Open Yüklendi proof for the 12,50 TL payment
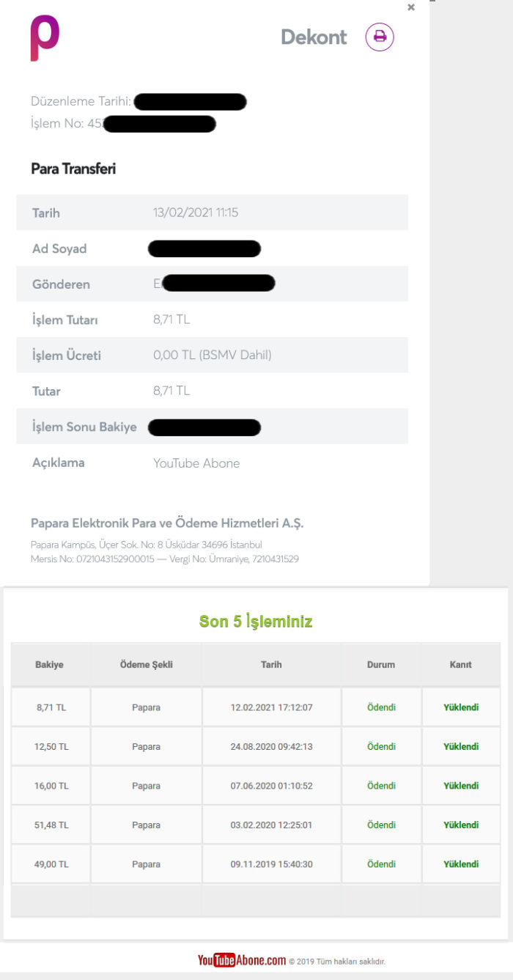Image resolution: width=513 pixels, height=980 pixels. pyautogui.click(x=461, y=746)
